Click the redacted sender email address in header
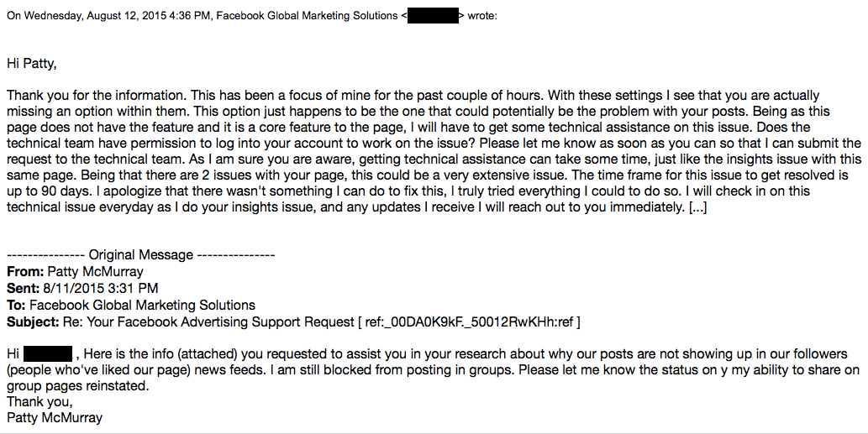The height and width of the screenshot is (434, 868). (433, 15)
